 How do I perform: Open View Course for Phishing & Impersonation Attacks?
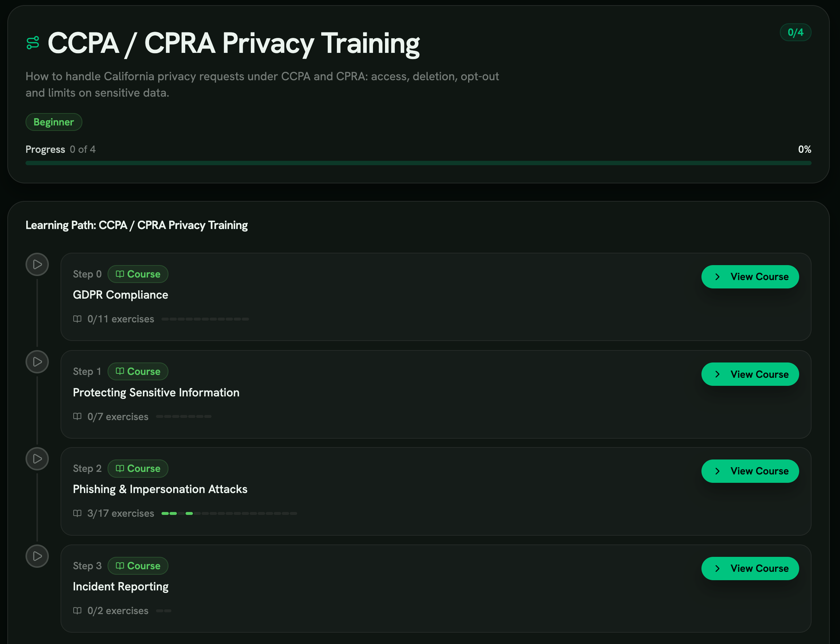pos(750,471)
